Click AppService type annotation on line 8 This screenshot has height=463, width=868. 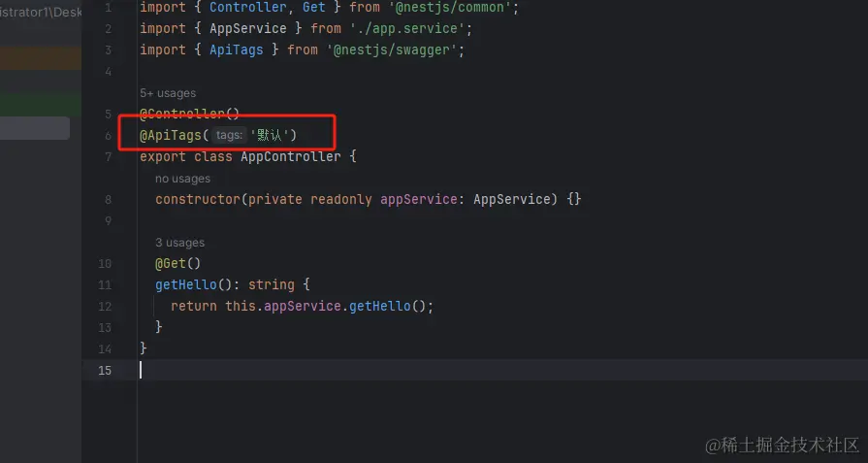511,199
